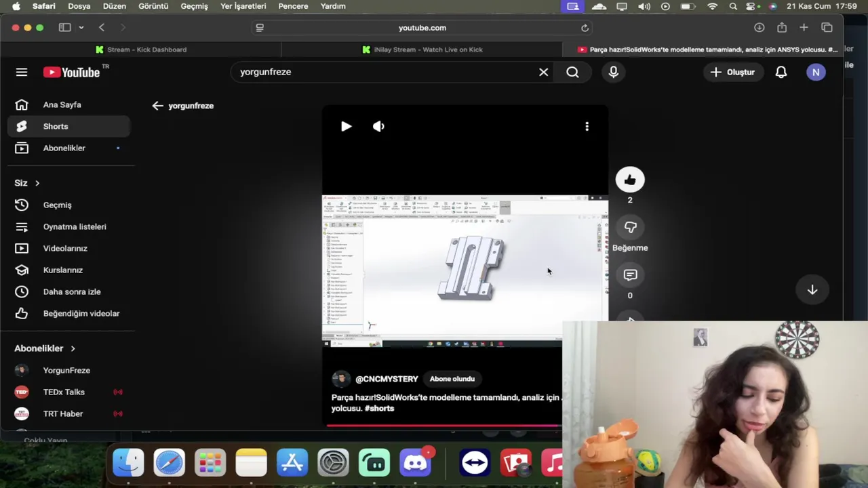868x488 pixels.
Task: Show Safari tab overview
Action: [827, 28]
